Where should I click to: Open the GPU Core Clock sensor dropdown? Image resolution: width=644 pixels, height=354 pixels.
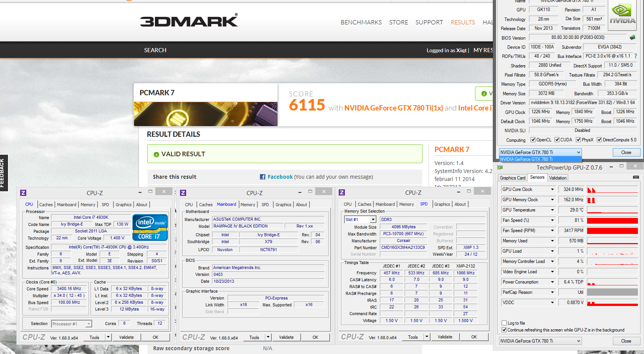coord(552,189)
